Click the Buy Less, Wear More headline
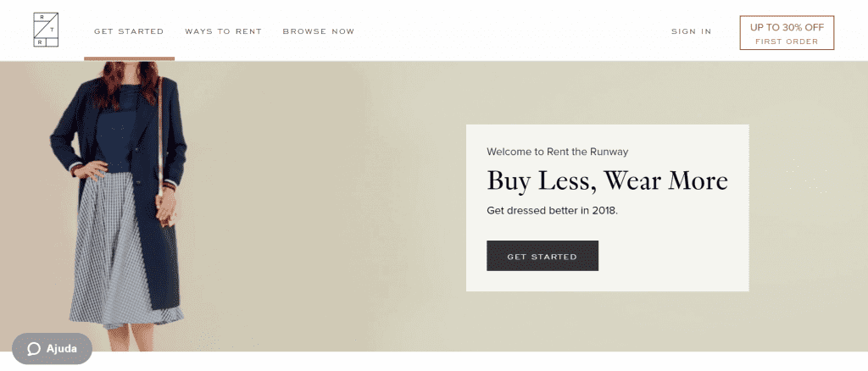The image size is (868, 371). coord(607,181)
